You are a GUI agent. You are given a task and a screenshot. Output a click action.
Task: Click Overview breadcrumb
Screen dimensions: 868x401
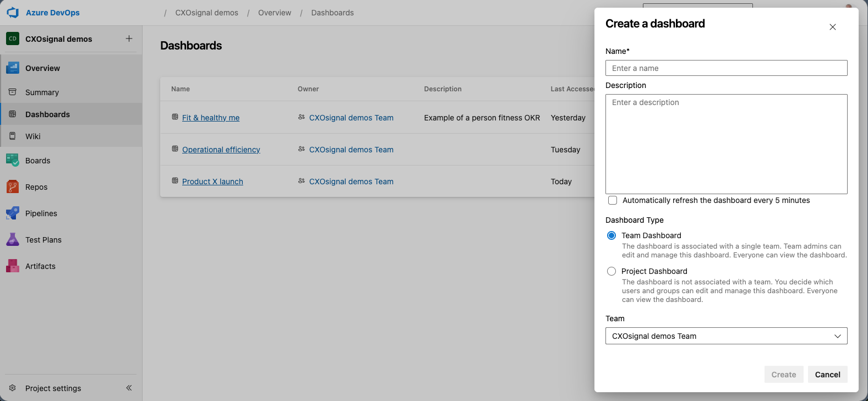point(275,13)
